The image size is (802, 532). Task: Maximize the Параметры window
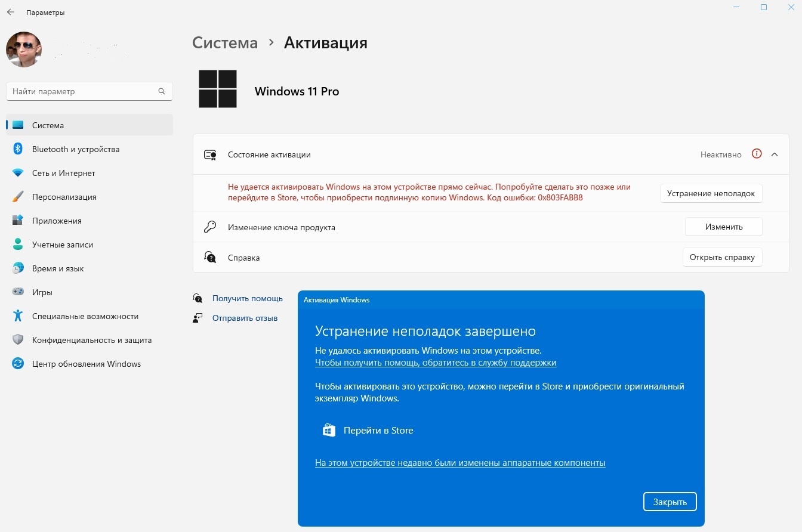(x=764, y=7)
